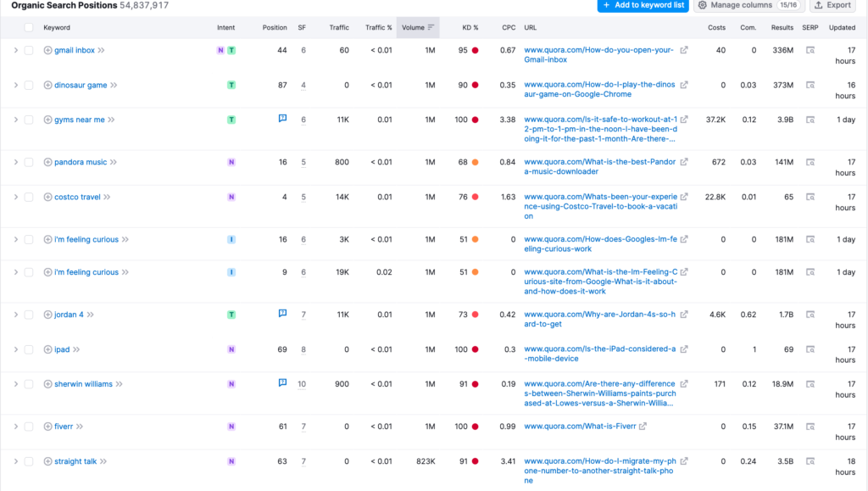Add pandora music keyword via plus icon
This screenshot has width=868, height=491.
pyautogui.click(x=47, y=162)
